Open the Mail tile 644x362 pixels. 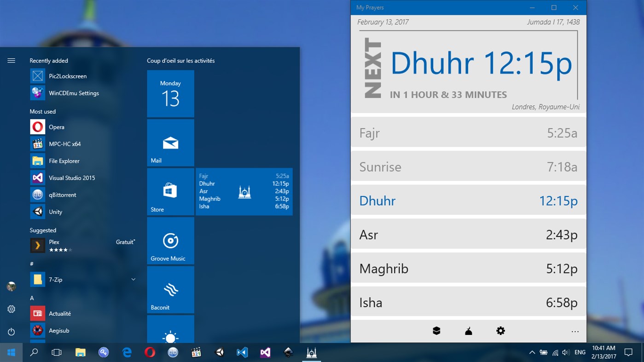point(170,143)
